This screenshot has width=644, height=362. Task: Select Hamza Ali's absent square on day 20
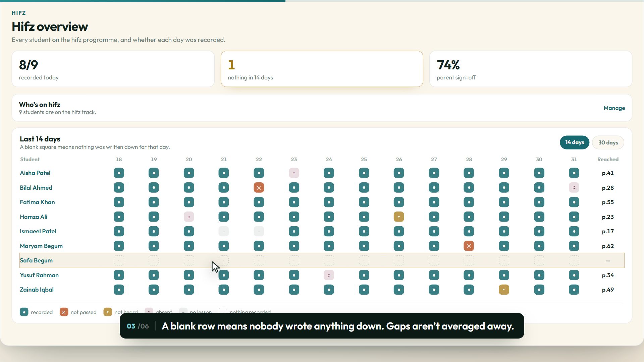(189, 217)
